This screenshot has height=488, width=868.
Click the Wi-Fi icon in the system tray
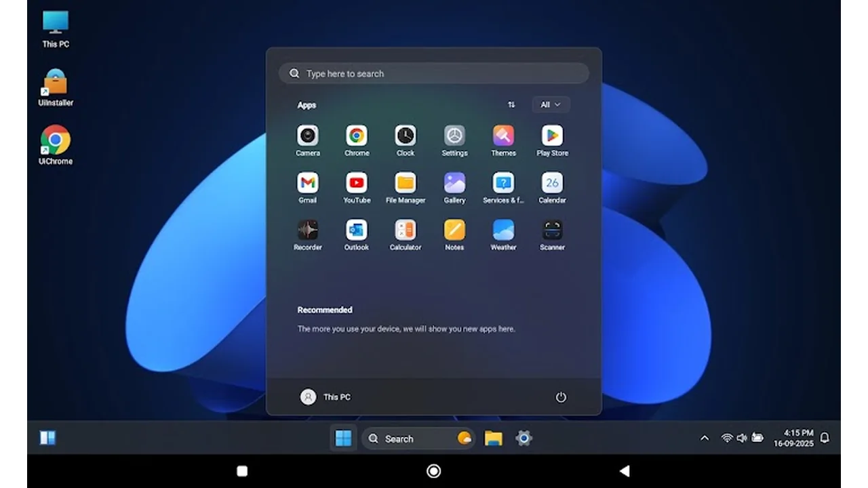[727, 439]
